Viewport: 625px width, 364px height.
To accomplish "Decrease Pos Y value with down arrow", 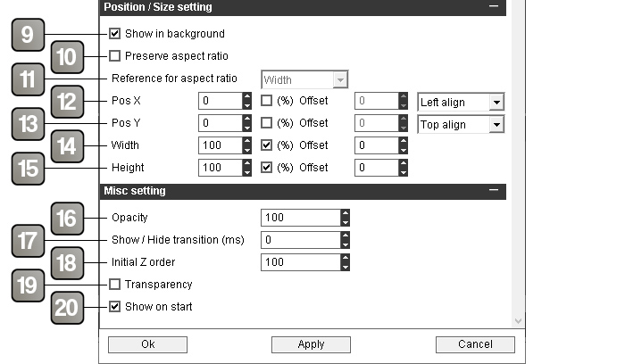I will (247, 128).
